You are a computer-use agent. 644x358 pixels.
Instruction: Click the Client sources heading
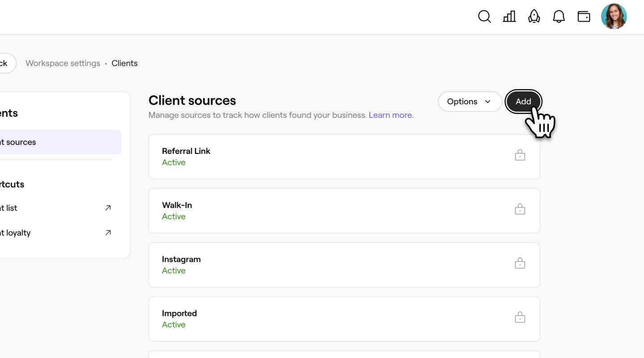pos(192,100)
